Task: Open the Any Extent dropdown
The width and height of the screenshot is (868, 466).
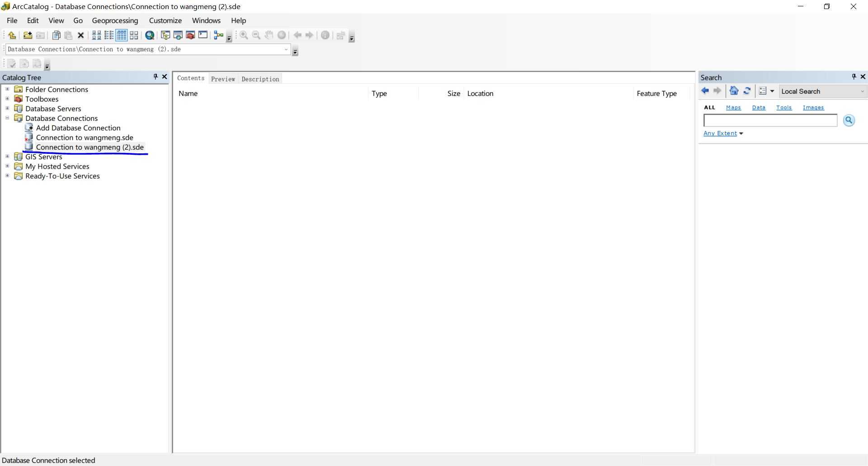Action: (723, 133)
